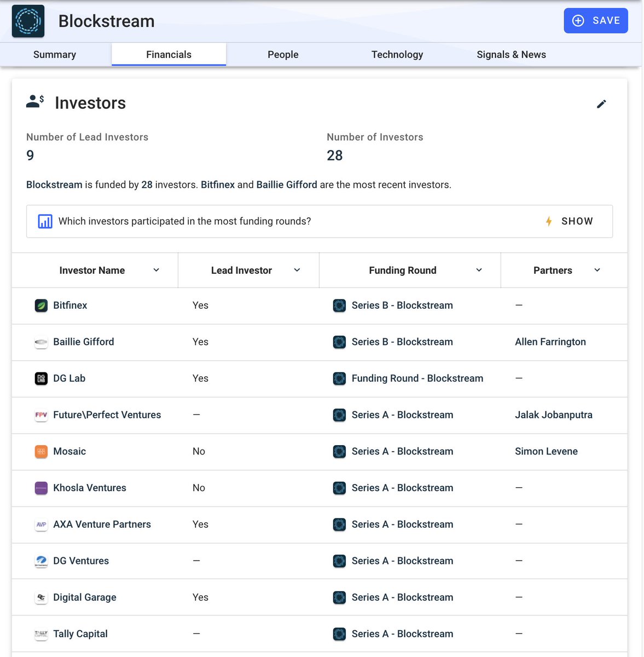Open the Signals & News tab

pyautogui.click(x=511, y=55)
